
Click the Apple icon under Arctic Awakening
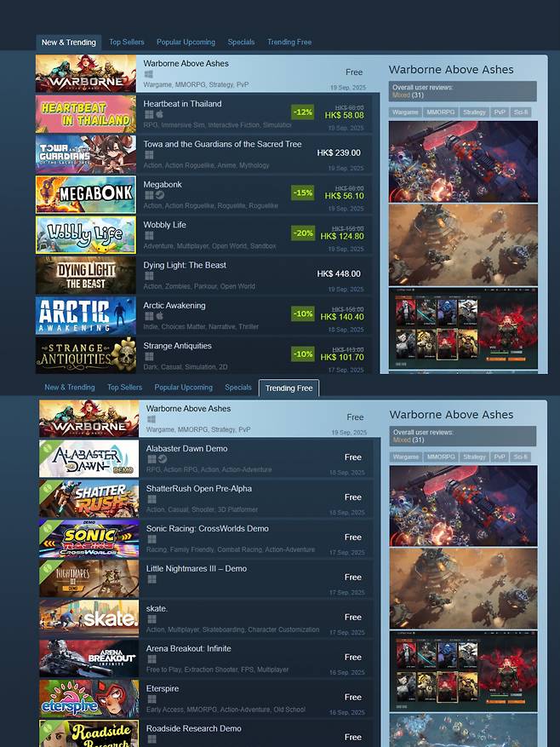coord(159,316)
